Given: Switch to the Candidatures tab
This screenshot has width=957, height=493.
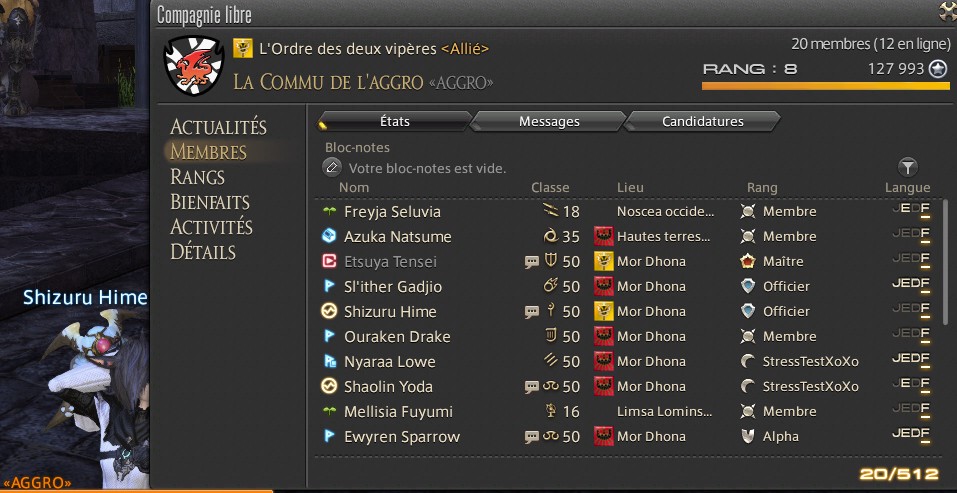Looking at the screenshot, I should (x=702, y=121).
